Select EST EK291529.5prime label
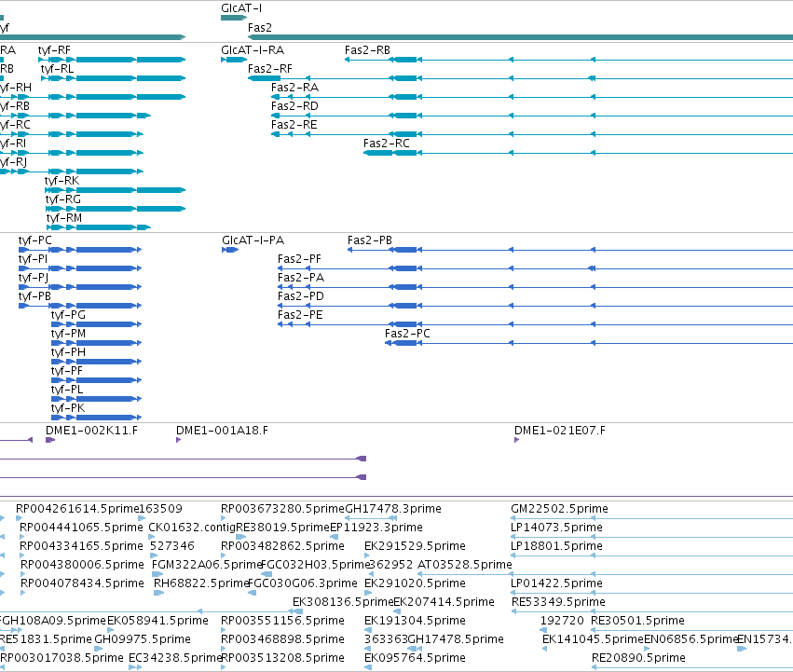The width and height of the screenshot is (793, 672). pos(415,546)
